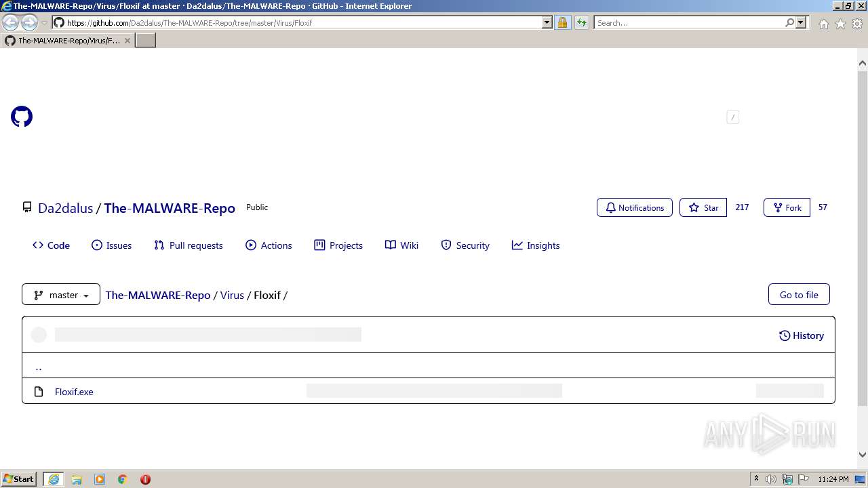The height and width of the screenshot is (488, 868).
Task: Show hidden tray icons arrow
Action: (x=756, y=479)
